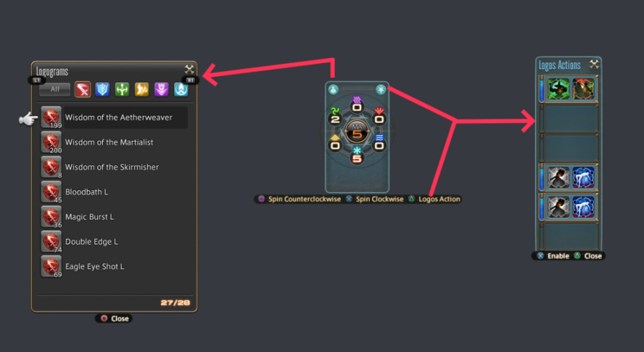This screenshot has width=644, height=352.
Task: Select the Eagle Eye Shot L text label
Action: point(94,267)
